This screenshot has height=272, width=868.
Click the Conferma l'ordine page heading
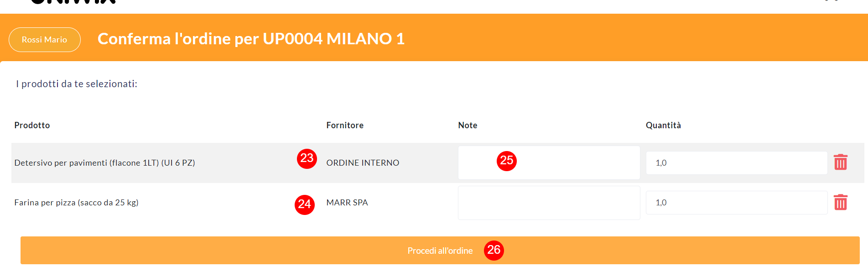coord(251,39)
